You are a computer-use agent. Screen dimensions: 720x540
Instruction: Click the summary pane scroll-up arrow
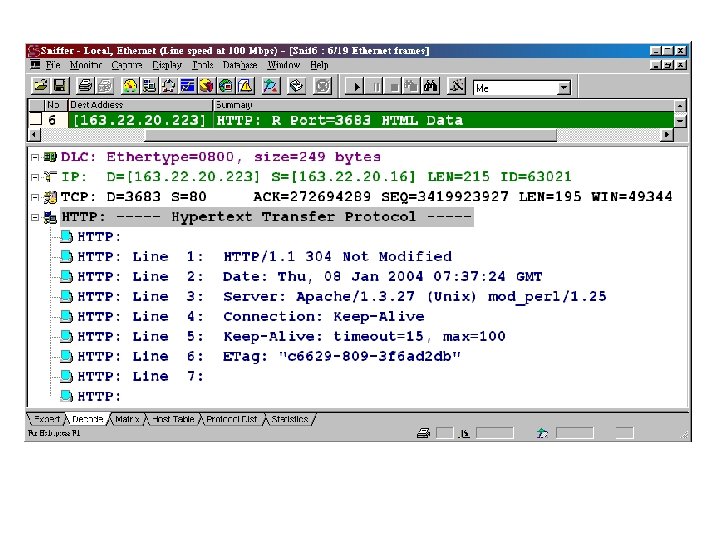pos(680,106)
